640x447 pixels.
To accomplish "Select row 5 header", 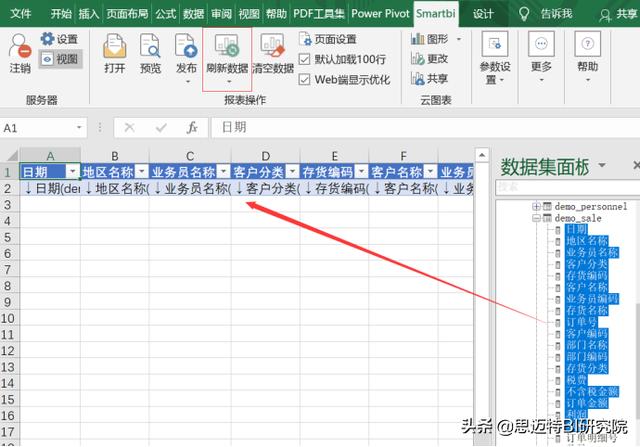I will pos(9,237).
